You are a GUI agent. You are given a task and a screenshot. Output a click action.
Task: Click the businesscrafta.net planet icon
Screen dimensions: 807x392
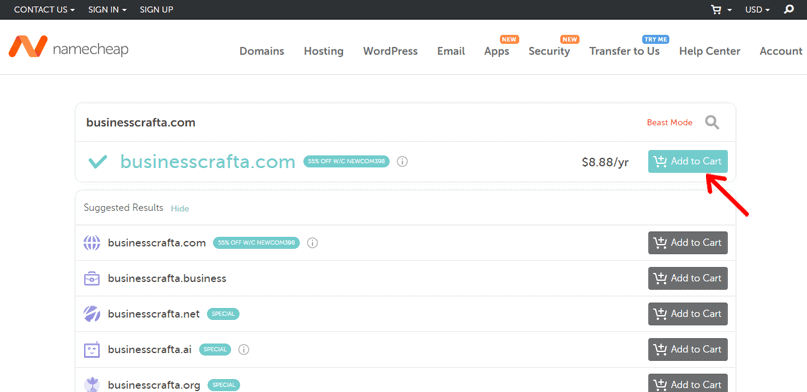[92, 314]
